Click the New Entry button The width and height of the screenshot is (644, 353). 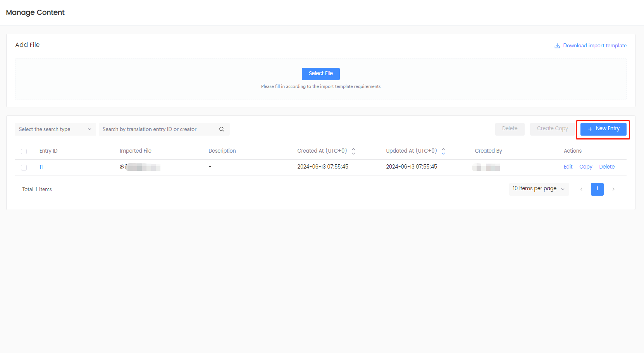point(603,129)
